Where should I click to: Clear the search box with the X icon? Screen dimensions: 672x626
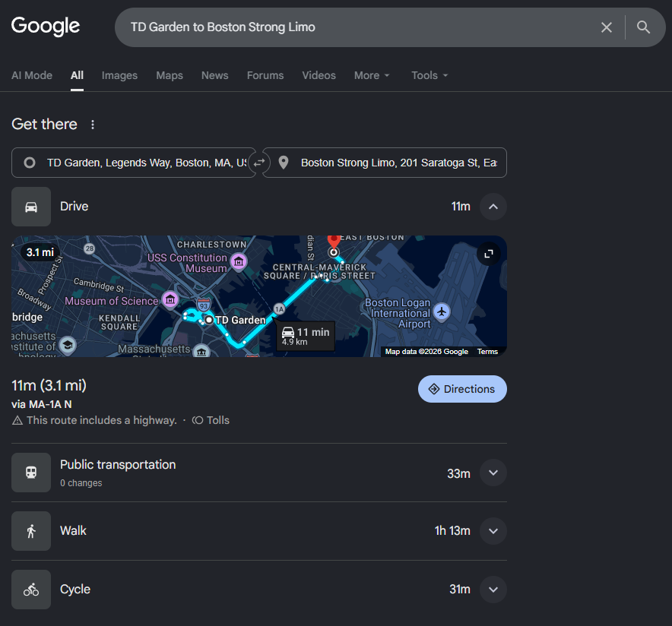(607, 27)
